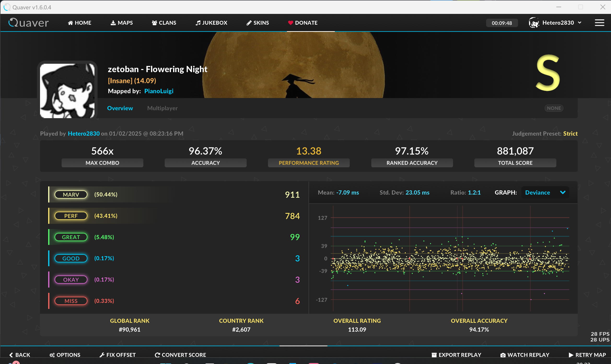Click CONVERT SCORE in the footer
Image resolution: width=611 pixels, height=364 pixels.
[180, 355]
